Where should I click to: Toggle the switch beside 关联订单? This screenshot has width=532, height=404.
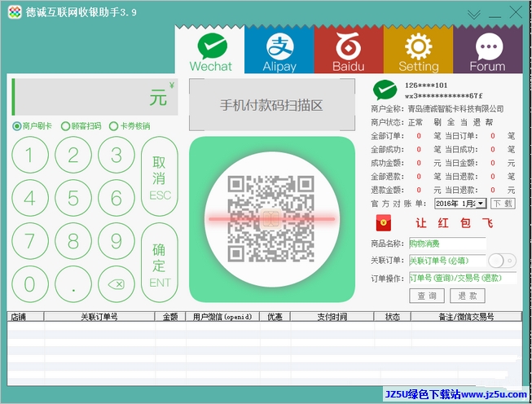point(502,261)
